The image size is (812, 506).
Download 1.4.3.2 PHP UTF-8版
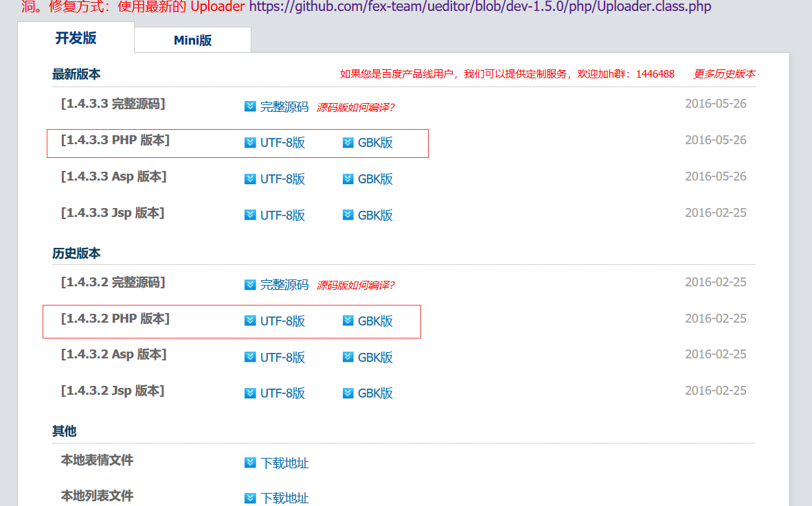(282, 321)
